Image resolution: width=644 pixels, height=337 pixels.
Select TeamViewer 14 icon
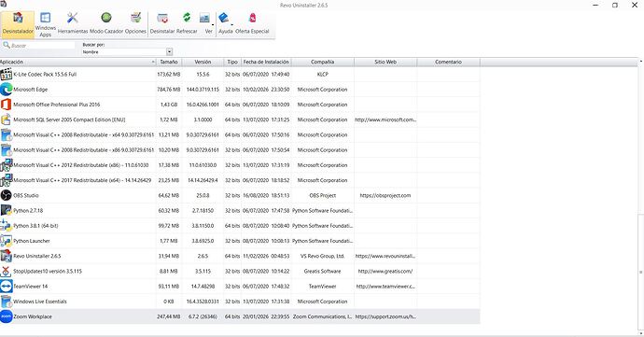pyautogui.click(x=7, y=287)
